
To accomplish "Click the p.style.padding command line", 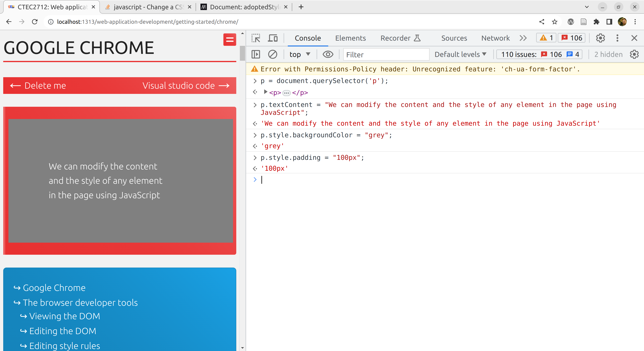I will [x=313, y=158].
